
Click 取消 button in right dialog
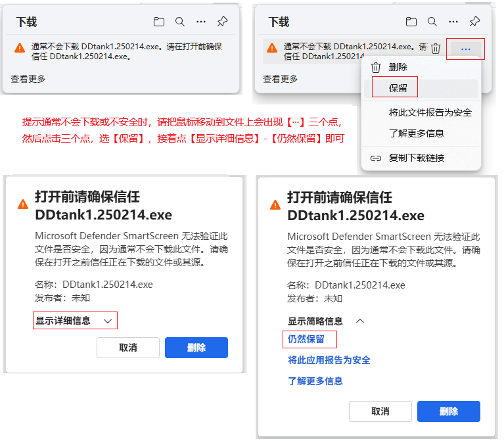[380, 411]
